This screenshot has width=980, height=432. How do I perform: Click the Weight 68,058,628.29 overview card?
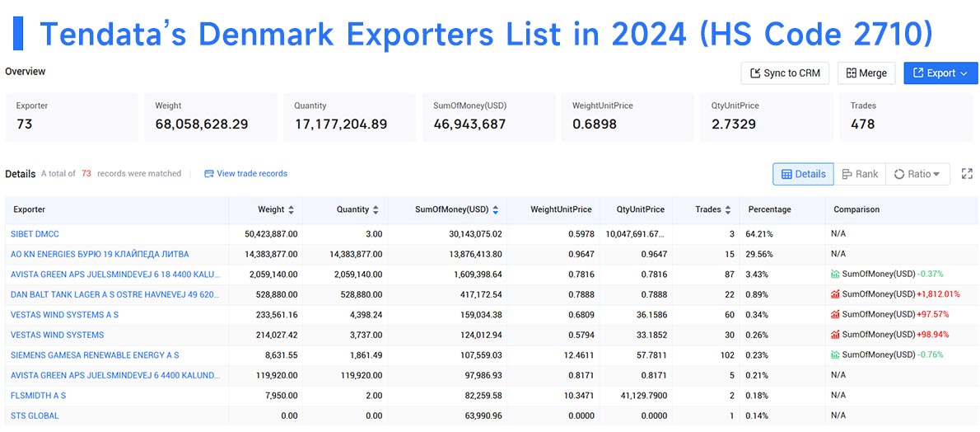pos(211,116)
